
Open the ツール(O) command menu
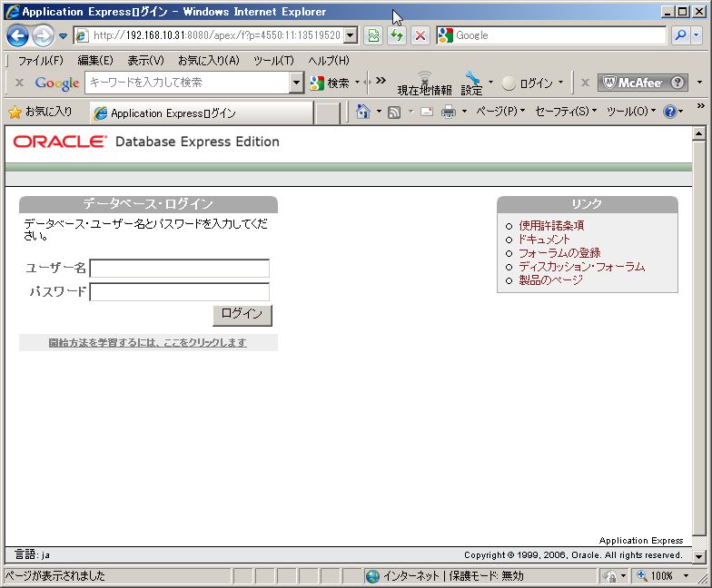[631, 111]
